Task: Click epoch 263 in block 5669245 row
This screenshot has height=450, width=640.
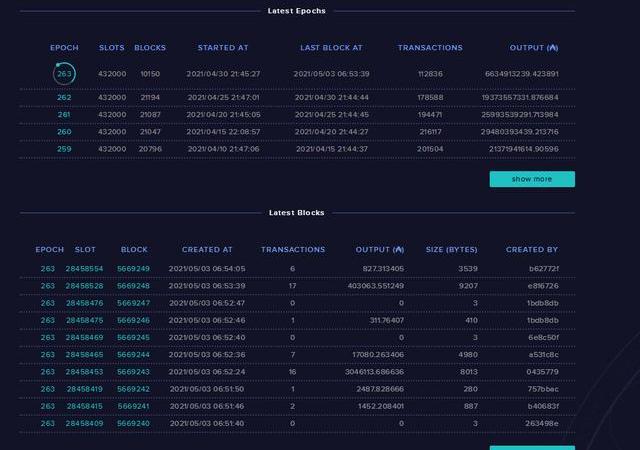Action: 48,338
